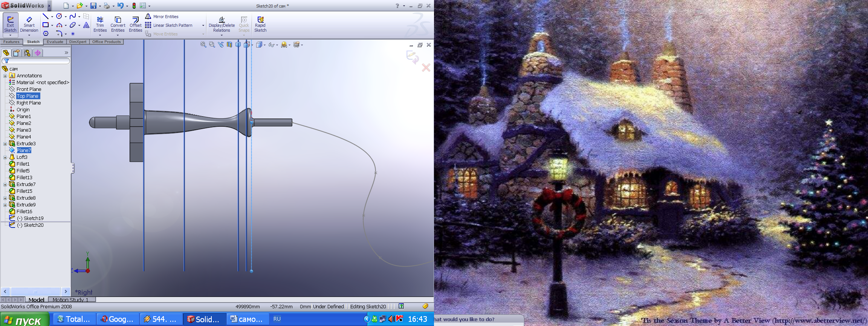
Task: Select the Rectangle sketch tool
Action: (46, 25)
